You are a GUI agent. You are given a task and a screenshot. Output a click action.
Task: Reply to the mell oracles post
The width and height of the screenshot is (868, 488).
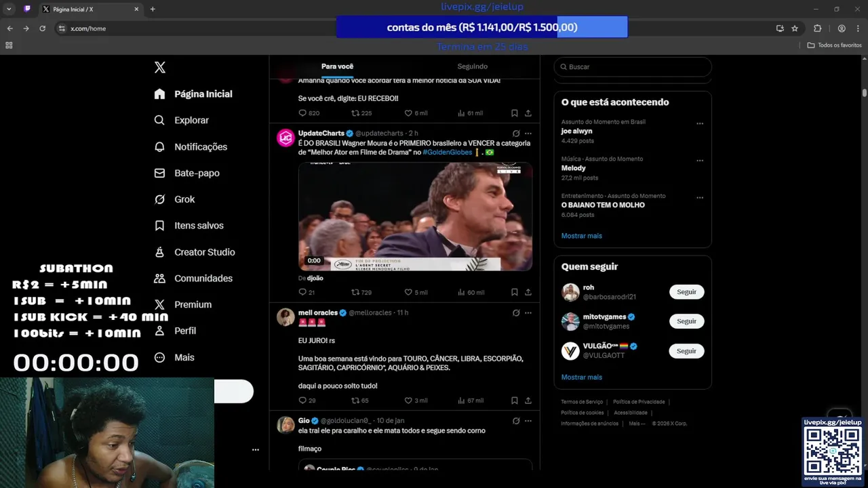pyautogui.click(x=307, y=401)
